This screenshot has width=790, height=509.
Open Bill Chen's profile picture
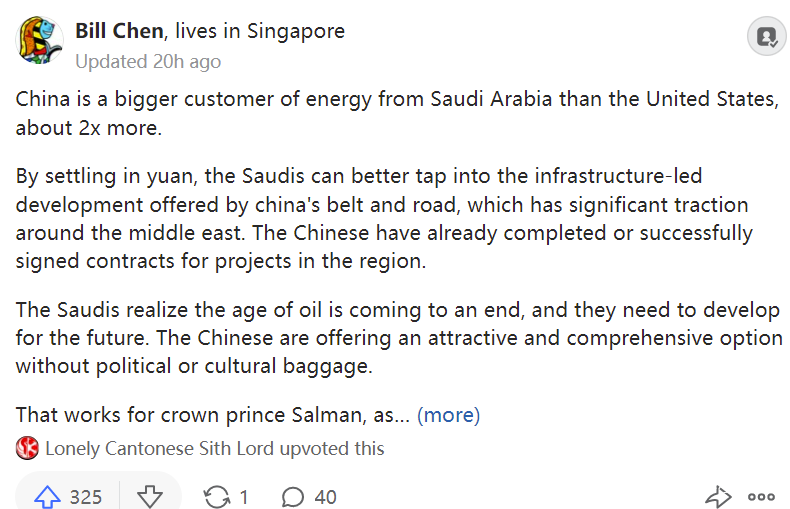pyautogui.click(x=39, y=42)
